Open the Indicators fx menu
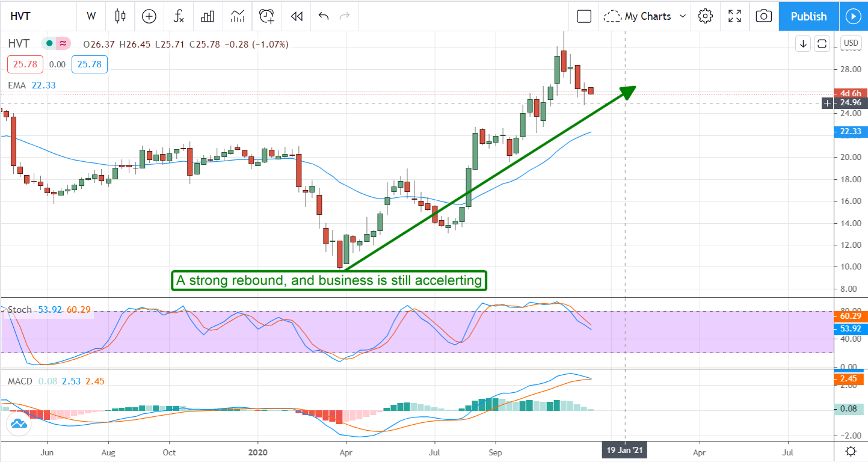The width and height of the screenshot is (868, 462). pos(179,16)
